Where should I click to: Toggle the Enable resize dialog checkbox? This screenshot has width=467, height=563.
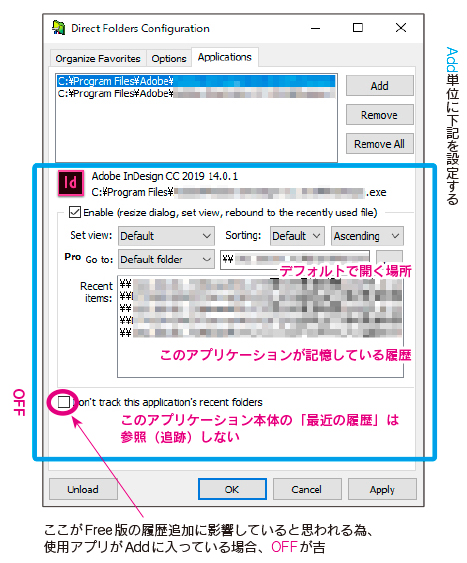tap(75, 212)
